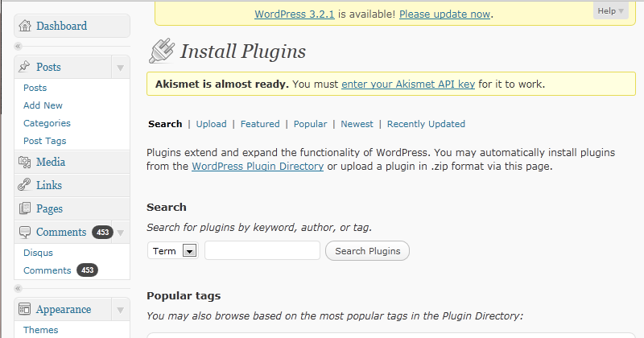Click the Posts pushpin icon
Image resolution: width=644 pixels, height=338 pixels.
pos(24,67)
